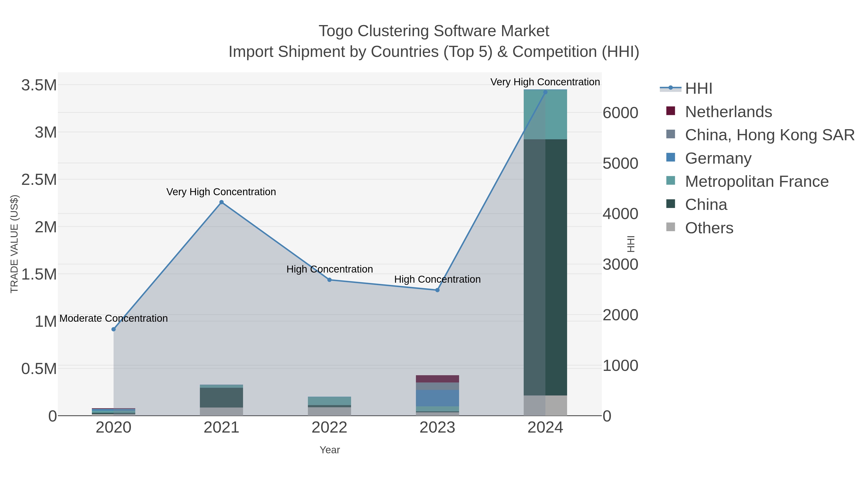Toggle the Others legend entry
Image resolution: width=868 pixels, height=488 pixels.
click(699, 228)
